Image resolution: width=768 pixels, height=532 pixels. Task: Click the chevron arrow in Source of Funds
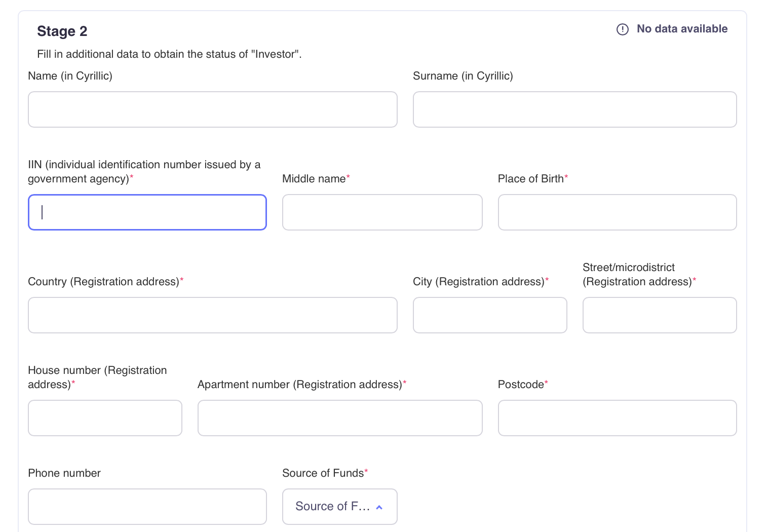(x=379, y=507)
